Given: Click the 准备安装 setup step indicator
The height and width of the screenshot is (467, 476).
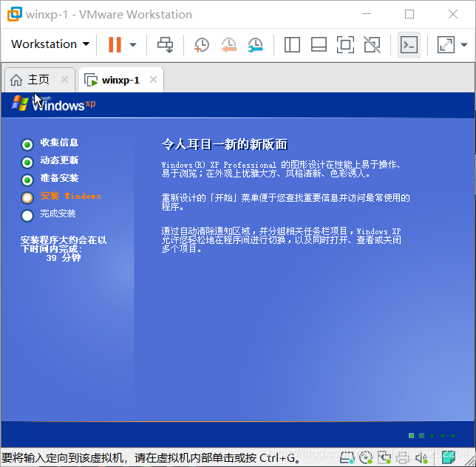Looking at the screenshot, I should click(27, 180).
